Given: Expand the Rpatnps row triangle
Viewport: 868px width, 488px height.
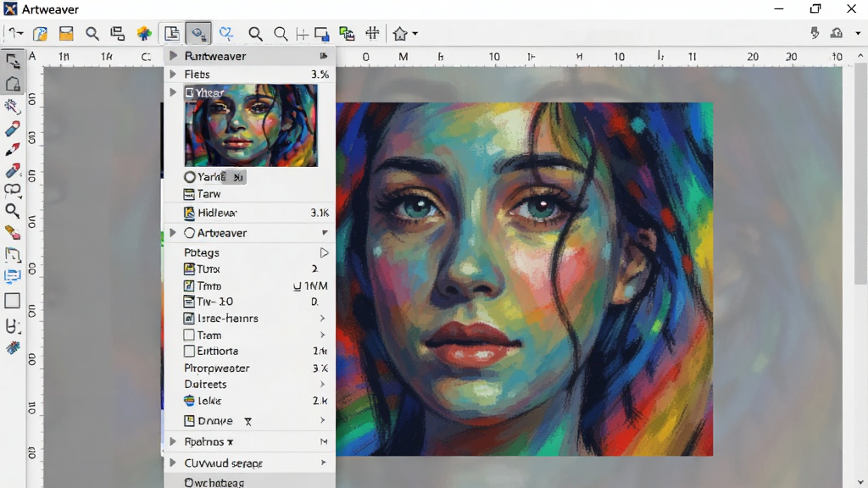Looking at the screenshot, I should pos(173,441).
